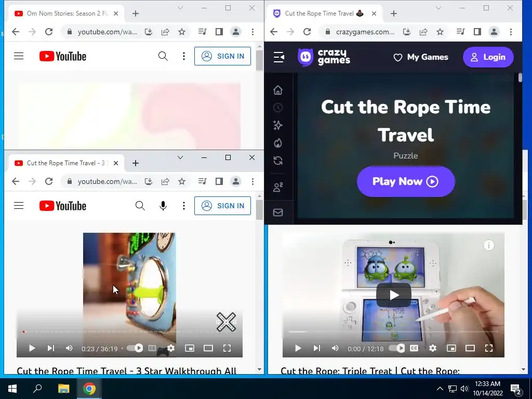The image size is (532, 399).
Task: Bookmark the crazygames page
Action: 440,32
